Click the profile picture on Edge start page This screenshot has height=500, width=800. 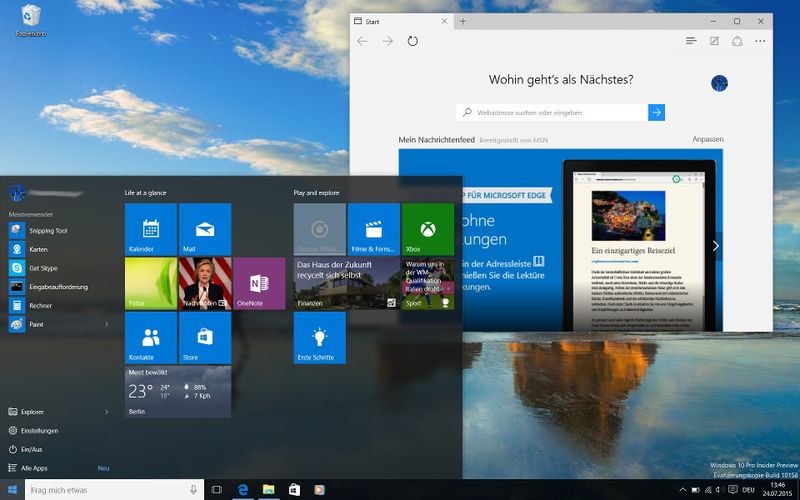(x=719, y=83)
